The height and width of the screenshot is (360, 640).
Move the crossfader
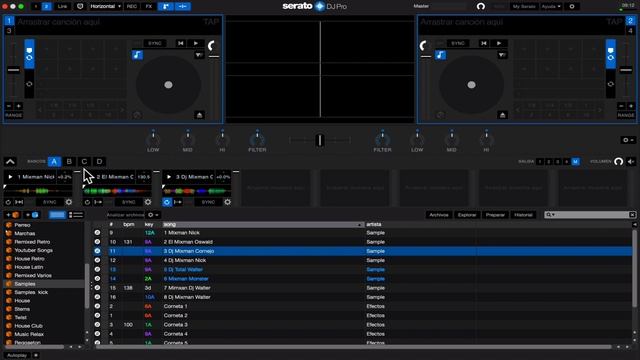(320, 140)
